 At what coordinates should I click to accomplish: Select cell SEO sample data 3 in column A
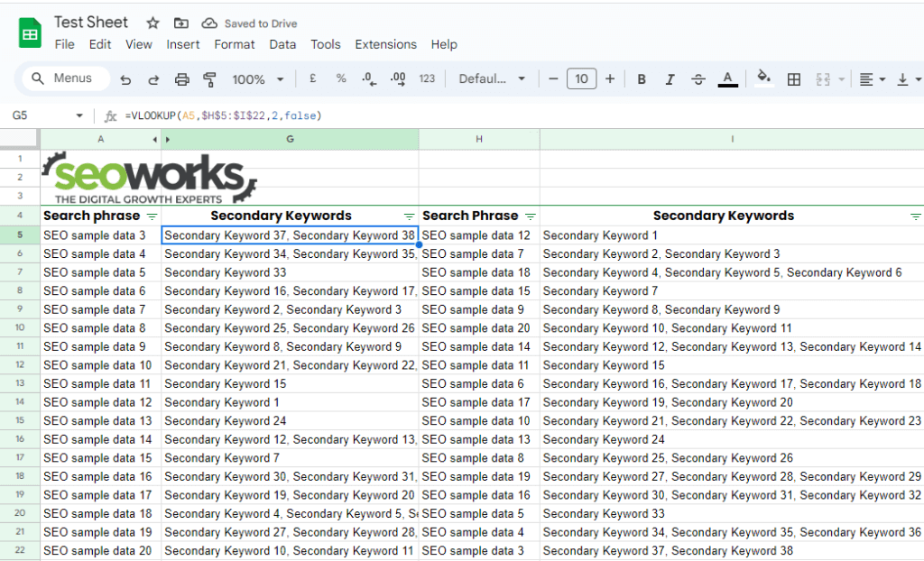click(101, 235)
